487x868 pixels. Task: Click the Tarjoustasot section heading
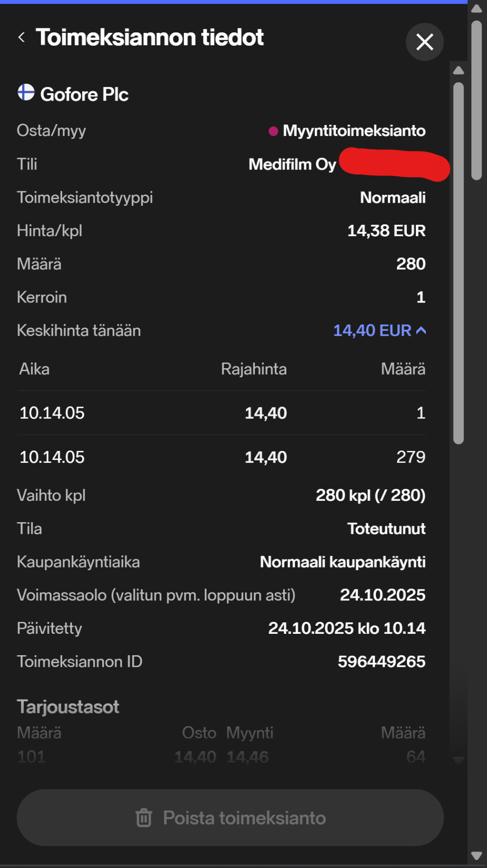(x=68, y=707)
